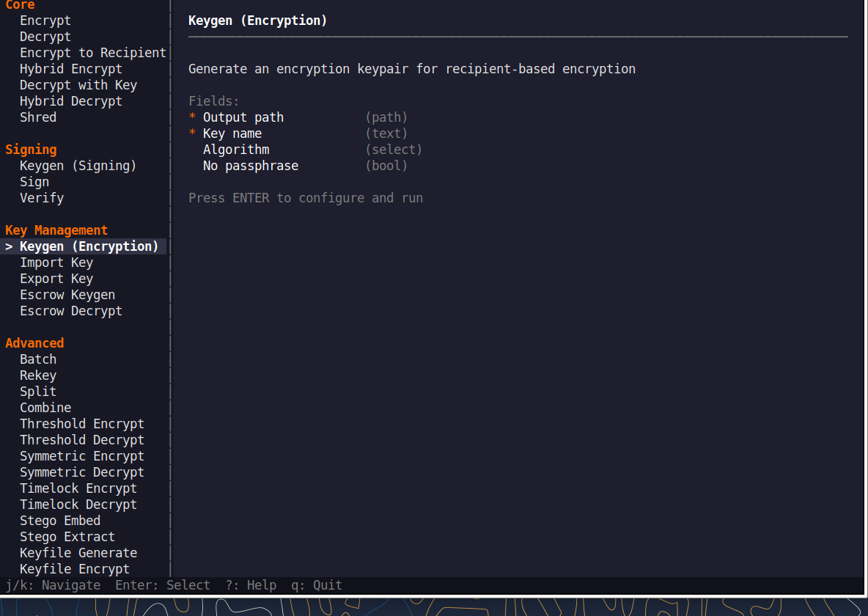Open Threshold Decrypt entry
Image resolution: width=868 pixels, height=616 pixels.
click(82, 440)
